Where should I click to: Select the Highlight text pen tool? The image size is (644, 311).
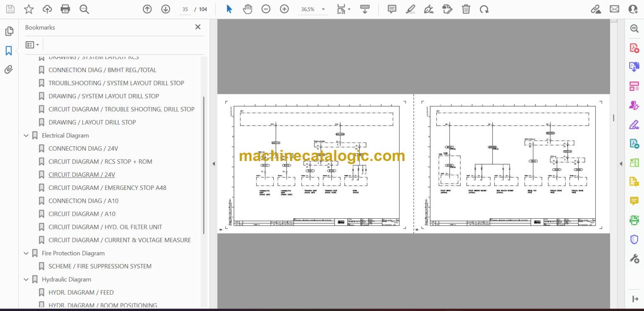coord(410,9)
